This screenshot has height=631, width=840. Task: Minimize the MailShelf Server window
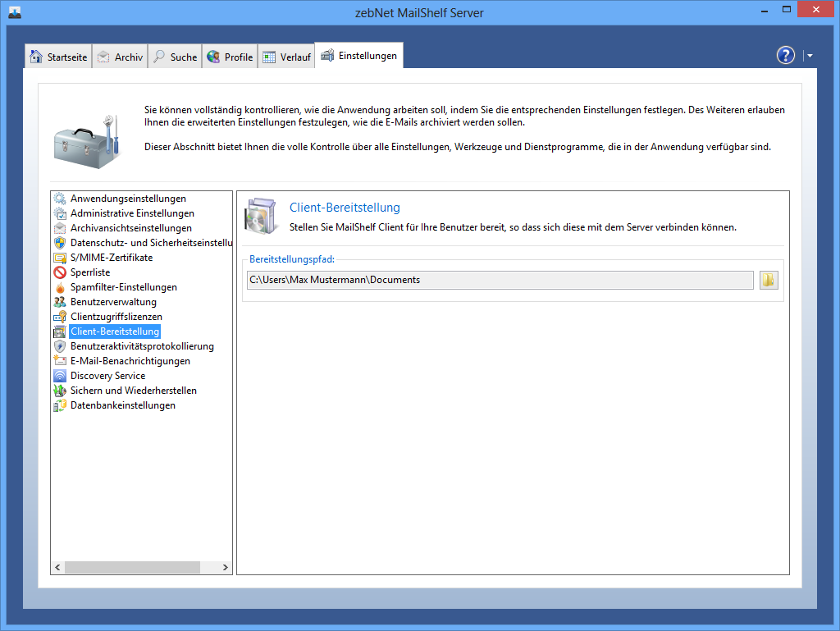coord(765,10)
